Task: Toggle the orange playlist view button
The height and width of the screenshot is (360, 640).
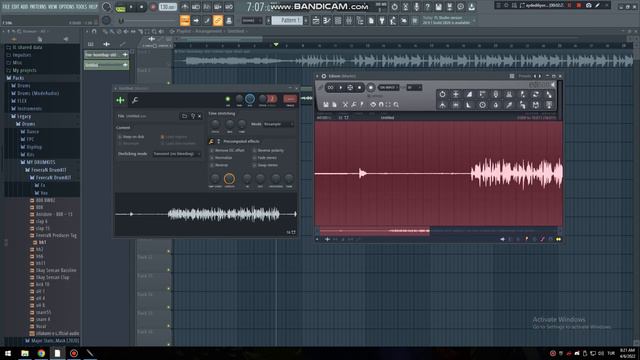Action: [185, 20]
